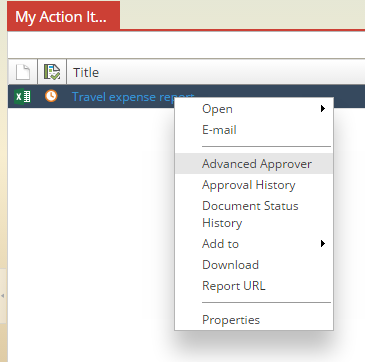This screenshot has width=365, height=362.
Task: Click the left panel collapse arrow
Action: tap(2, 296)
